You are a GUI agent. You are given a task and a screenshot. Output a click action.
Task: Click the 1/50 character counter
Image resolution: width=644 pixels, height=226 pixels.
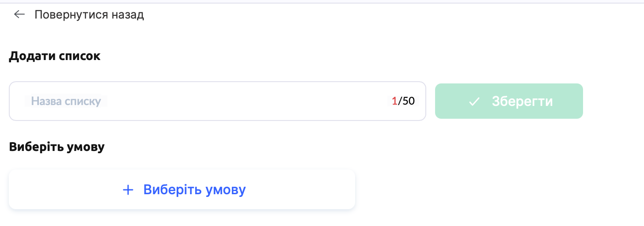point(403,101)
